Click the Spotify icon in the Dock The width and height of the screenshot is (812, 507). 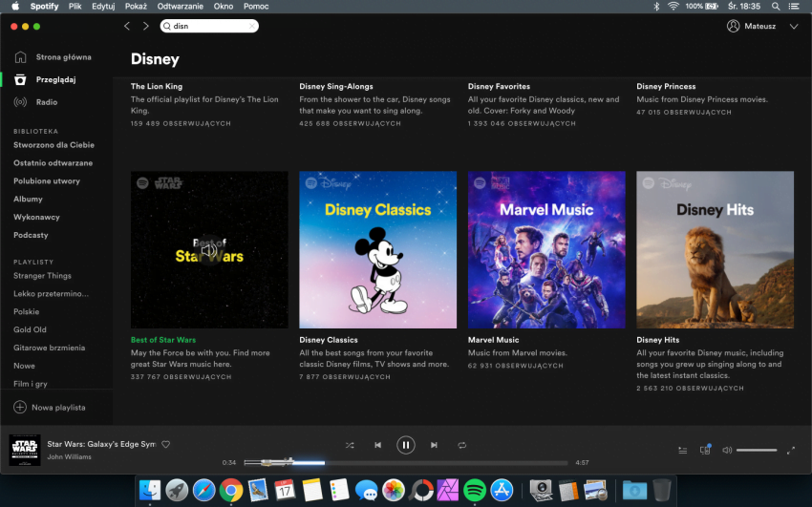(475, 490)
